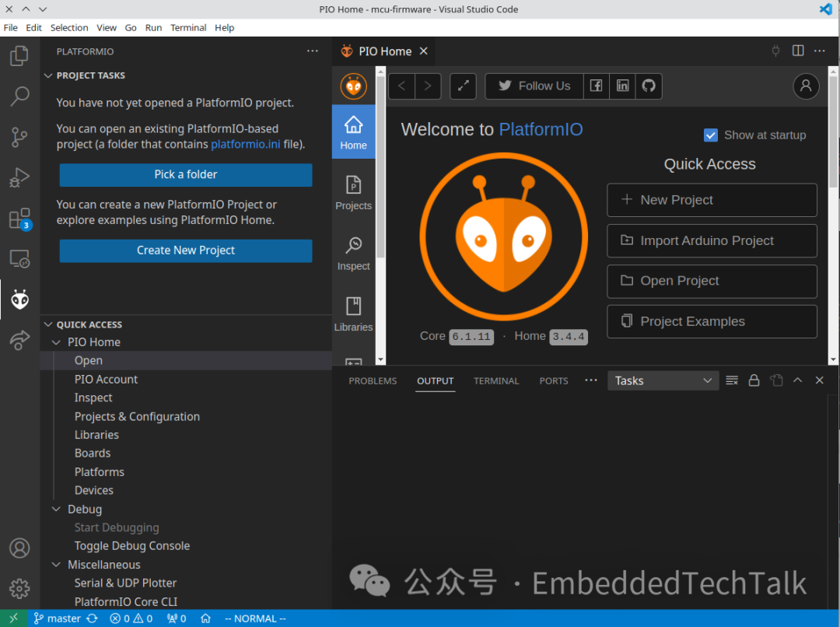
Task: Switch to the TERMINAL tab
Action: point(496,381)
